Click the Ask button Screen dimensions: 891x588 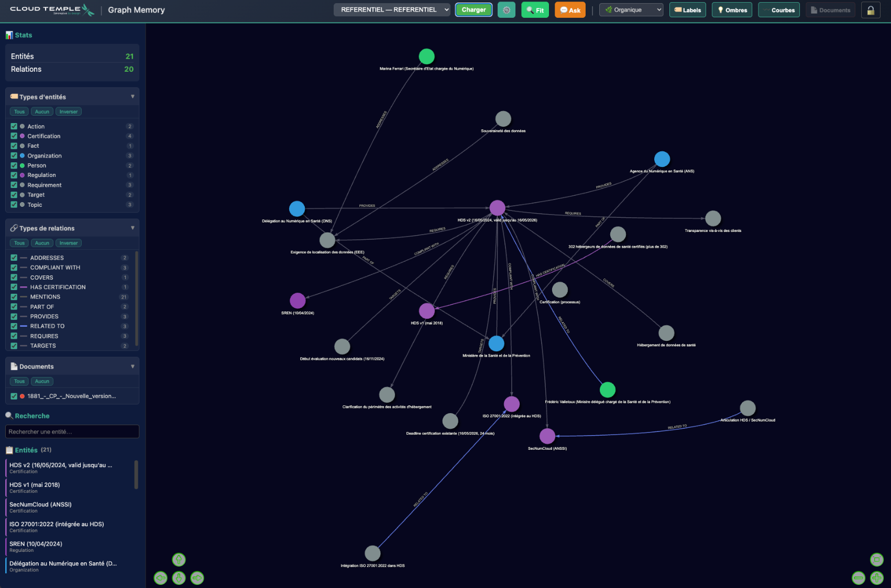(x=570, y=9)
